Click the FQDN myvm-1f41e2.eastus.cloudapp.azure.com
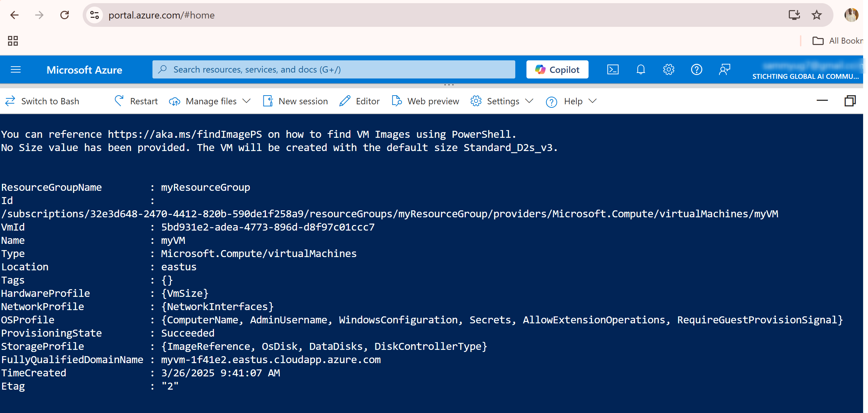Image resolution: width=868 pixels, height=413 pixels. pos(271,360)
